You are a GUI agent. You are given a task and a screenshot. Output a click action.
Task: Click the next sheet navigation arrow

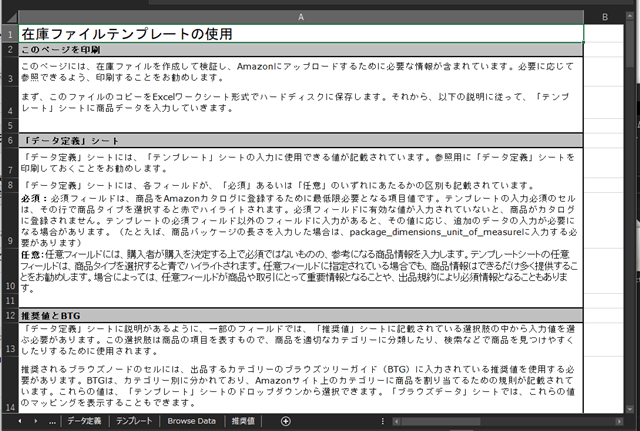click(x=36, y=422)
